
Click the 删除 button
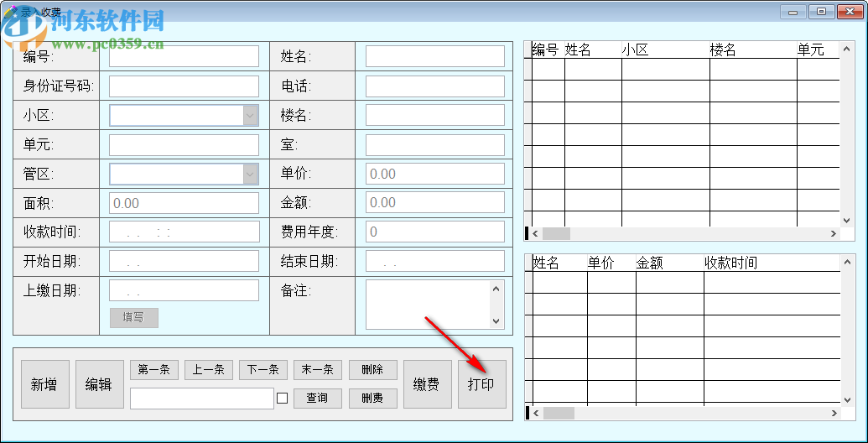click(x=372, y=370)
